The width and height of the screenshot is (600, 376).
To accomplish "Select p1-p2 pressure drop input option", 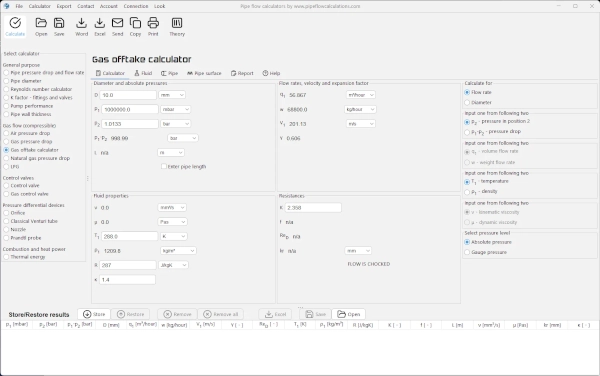I will point(492,132).
